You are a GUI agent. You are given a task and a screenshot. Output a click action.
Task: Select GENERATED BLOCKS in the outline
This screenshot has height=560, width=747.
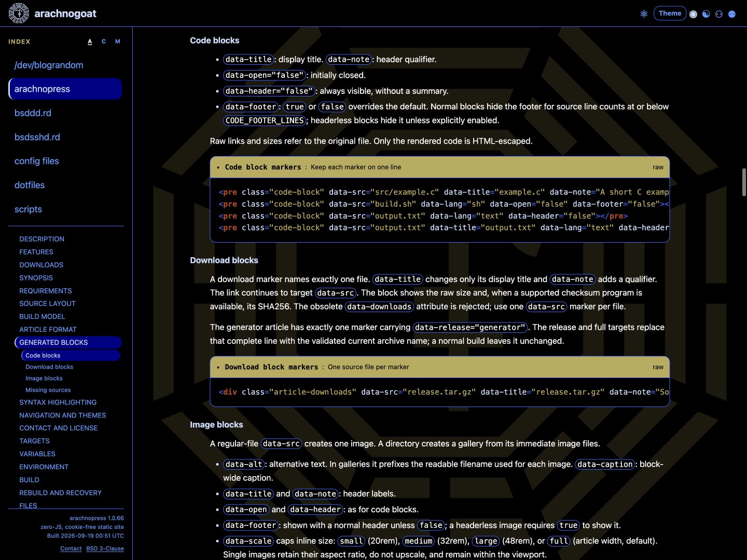click(x=68, y=342)
